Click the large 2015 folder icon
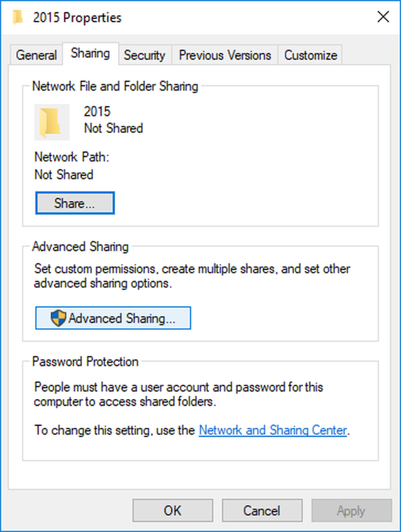Image resolution: width=401 pixels, height=532 pixels. tap(52, 122)
